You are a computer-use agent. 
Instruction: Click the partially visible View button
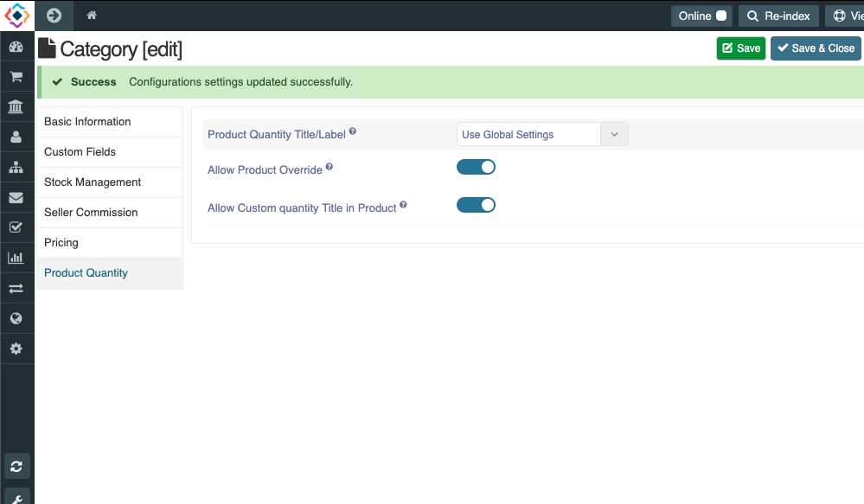tap(845, 16)
